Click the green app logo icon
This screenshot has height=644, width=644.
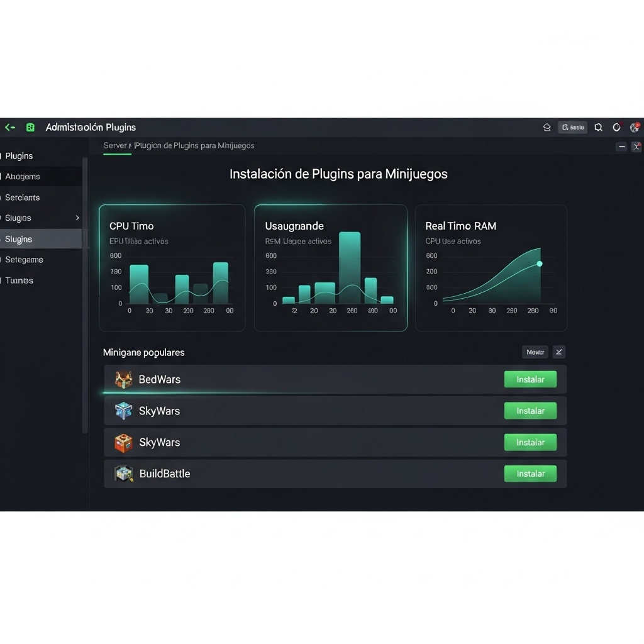[30, 127]
